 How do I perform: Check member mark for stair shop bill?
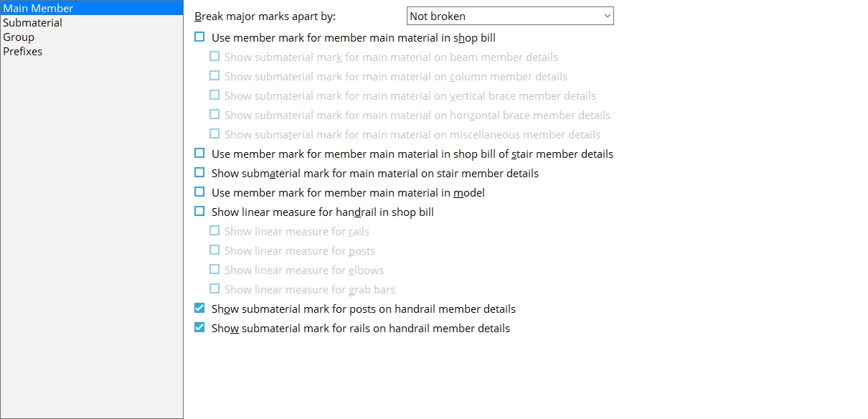pyautogui.click(x=199, y=154)
